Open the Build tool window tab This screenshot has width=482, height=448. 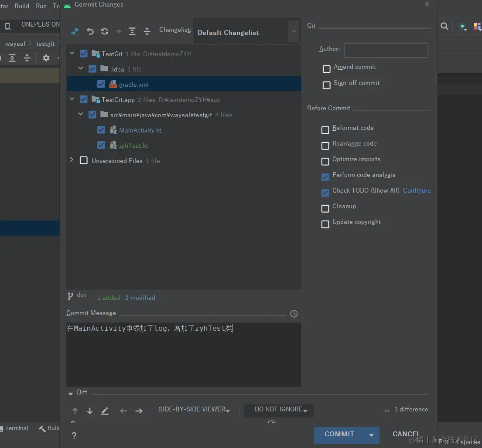49,428
